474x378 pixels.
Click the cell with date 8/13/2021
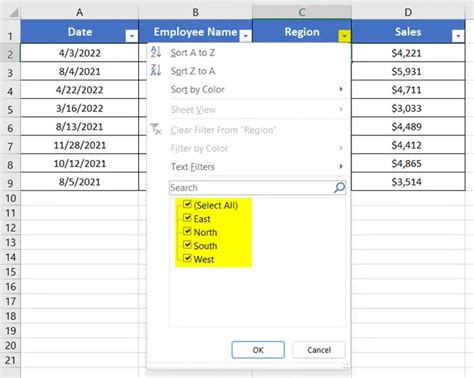[x=79, y=126]
